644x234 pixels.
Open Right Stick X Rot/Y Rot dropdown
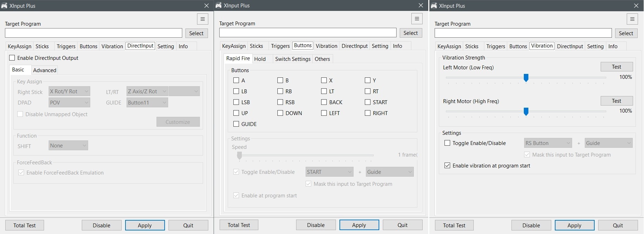pos(69,91)
